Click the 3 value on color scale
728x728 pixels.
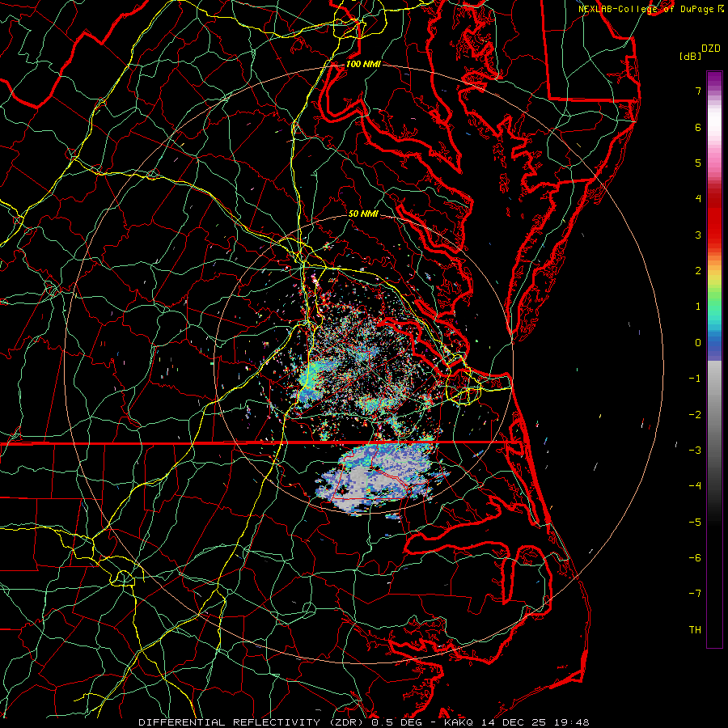point(698,235)
